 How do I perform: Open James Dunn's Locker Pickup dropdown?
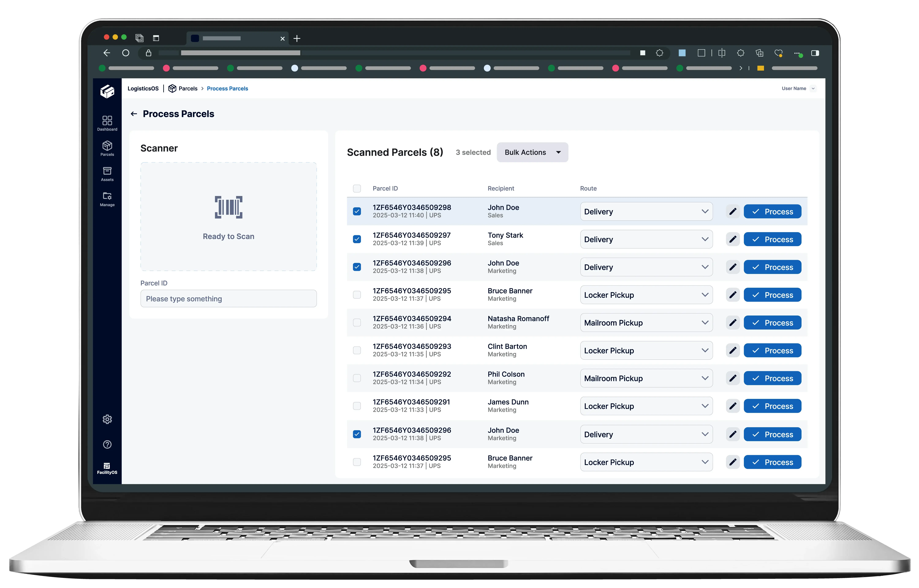(x=646, y=406)
